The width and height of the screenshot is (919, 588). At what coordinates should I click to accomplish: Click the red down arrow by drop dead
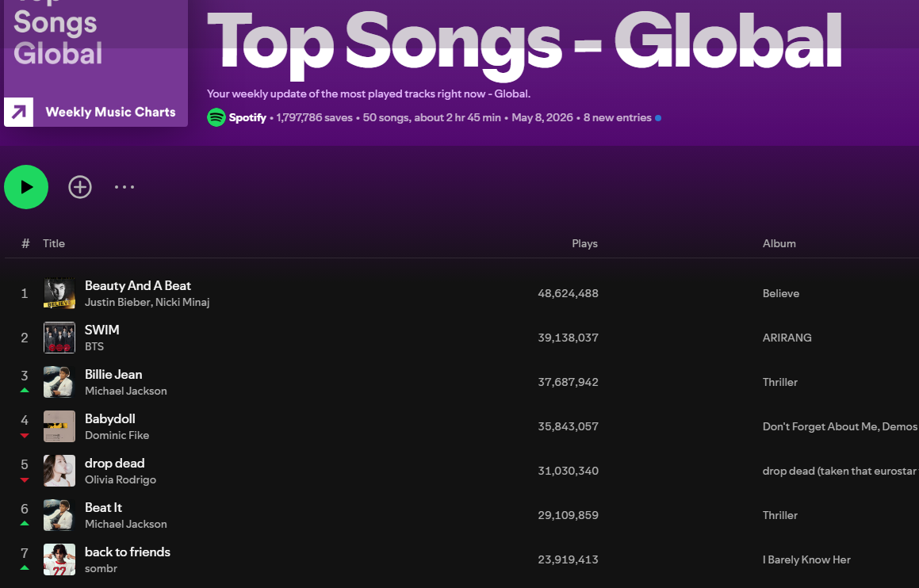pyautogui.click(x=25, y=480)
